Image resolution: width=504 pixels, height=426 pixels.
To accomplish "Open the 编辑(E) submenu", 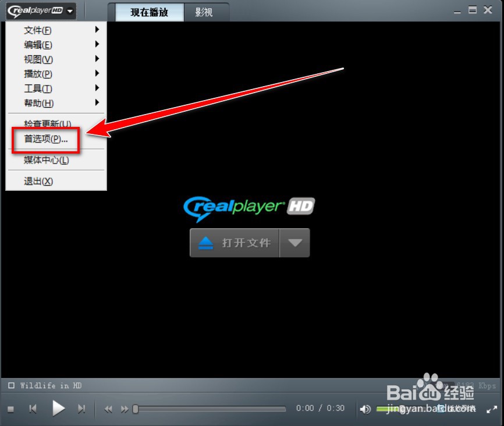I will point(56,45).
